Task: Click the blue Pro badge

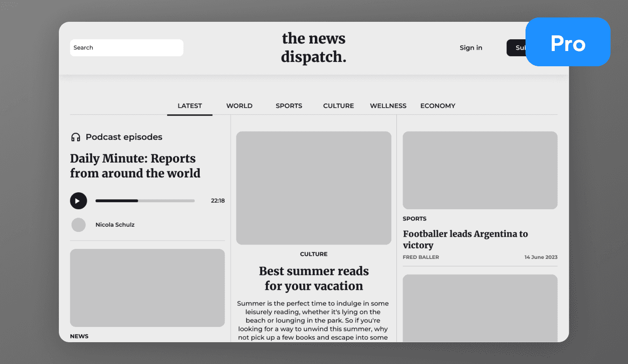Action: pos(567,42)
